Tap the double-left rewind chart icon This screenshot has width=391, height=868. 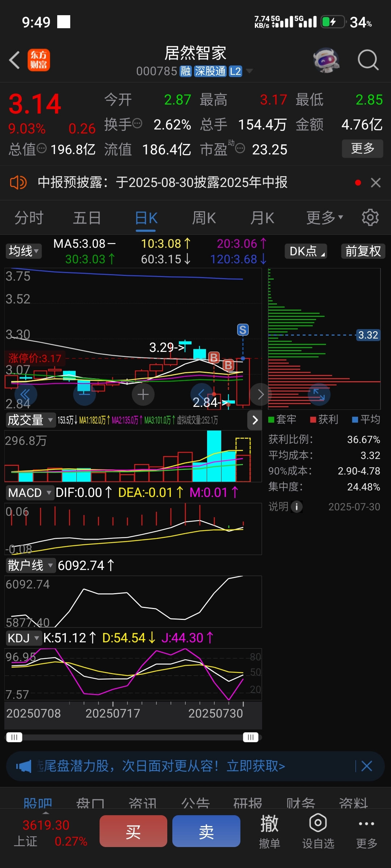[26, 395]
